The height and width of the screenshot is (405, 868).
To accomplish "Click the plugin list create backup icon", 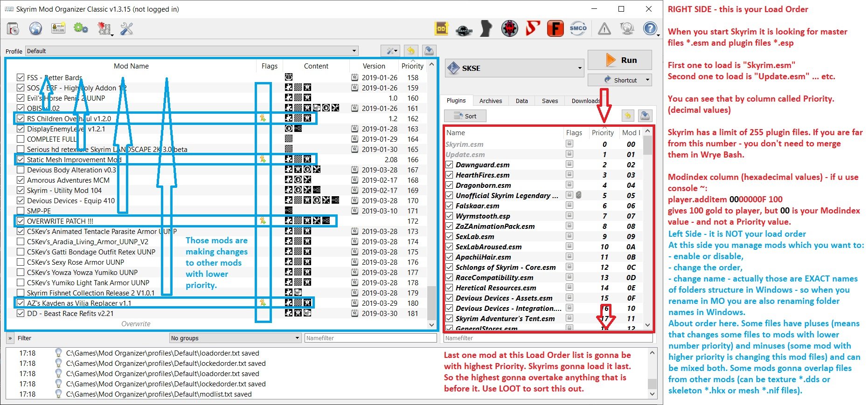I will coord(645,116).
